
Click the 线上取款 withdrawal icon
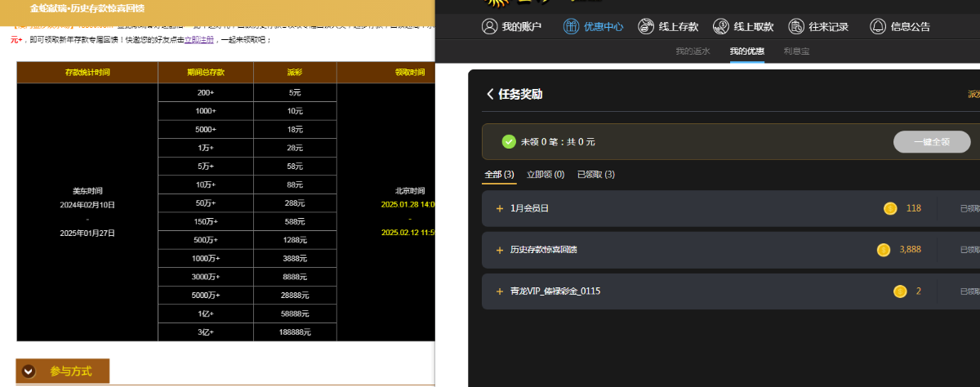pyautogui.click(x=721, y=26)
